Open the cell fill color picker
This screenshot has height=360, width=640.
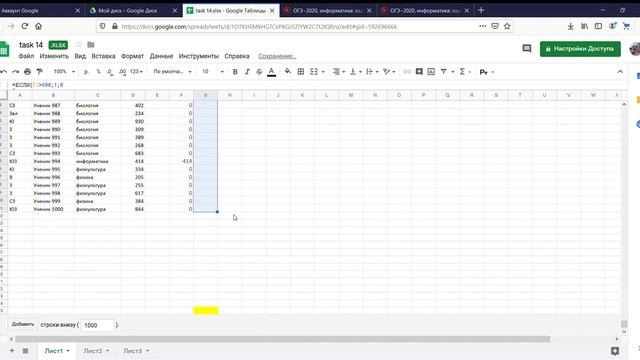click(288, 71)
